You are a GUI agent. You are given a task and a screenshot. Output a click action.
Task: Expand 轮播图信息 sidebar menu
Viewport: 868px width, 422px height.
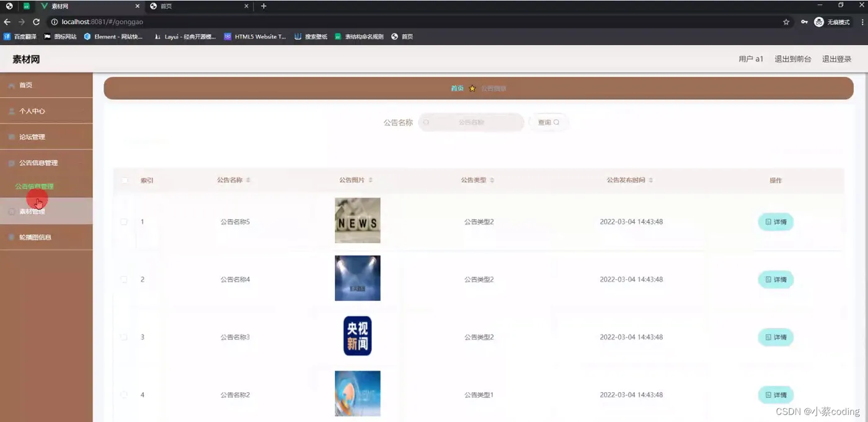tap(46, 237)
